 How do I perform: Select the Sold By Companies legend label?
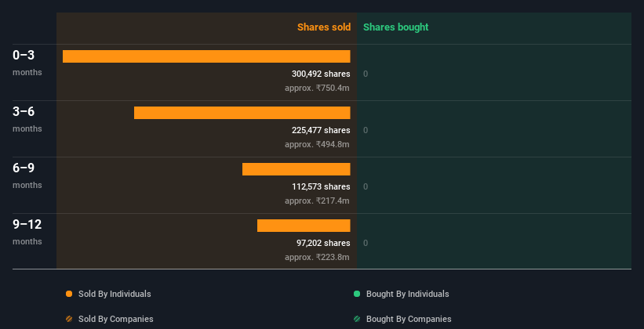click(x=116, y=319)
